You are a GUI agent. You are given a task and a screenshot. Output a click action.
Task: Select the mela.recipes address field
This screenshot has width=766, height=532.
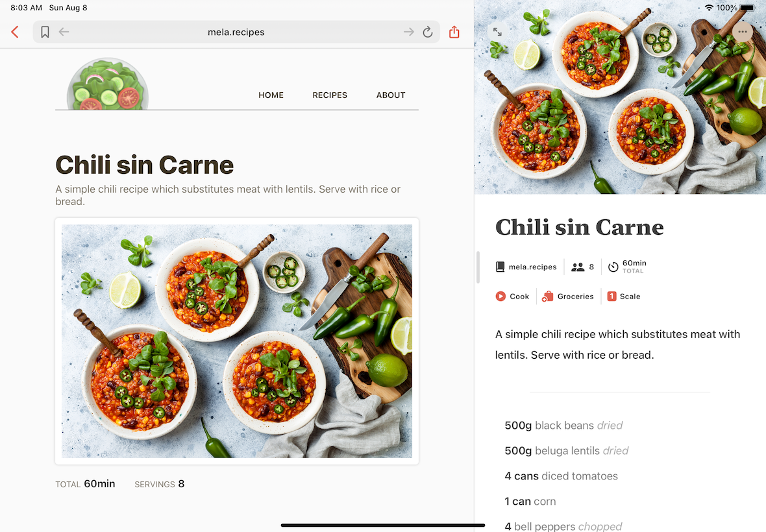[236, 32]
